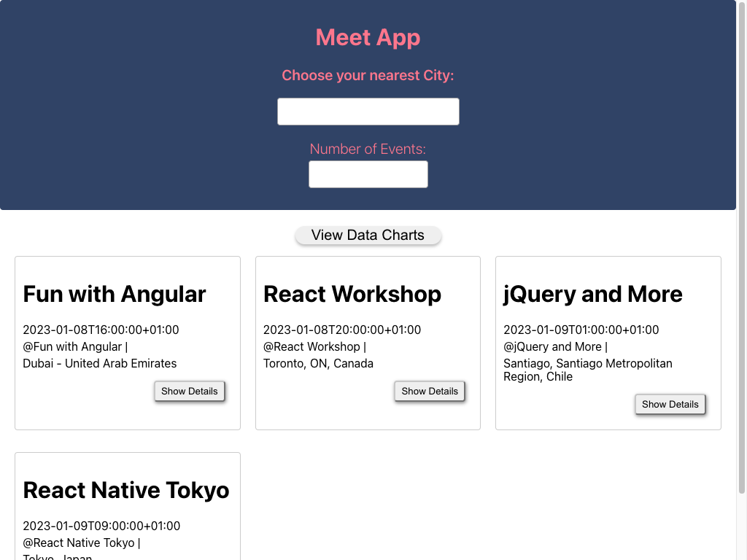Click the Tokyo Japan location text

pos(57,556)
